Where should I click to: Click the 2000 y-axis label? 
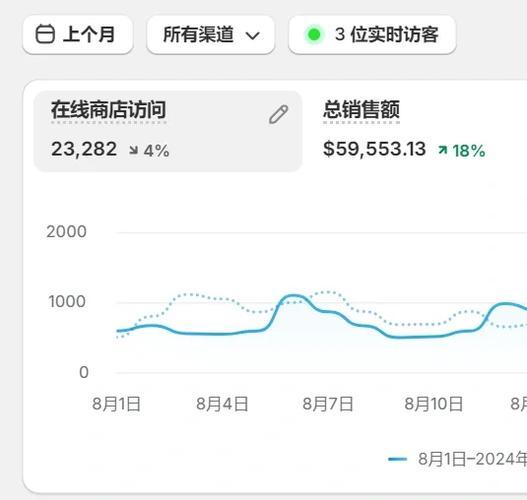(x=67, y=232)
